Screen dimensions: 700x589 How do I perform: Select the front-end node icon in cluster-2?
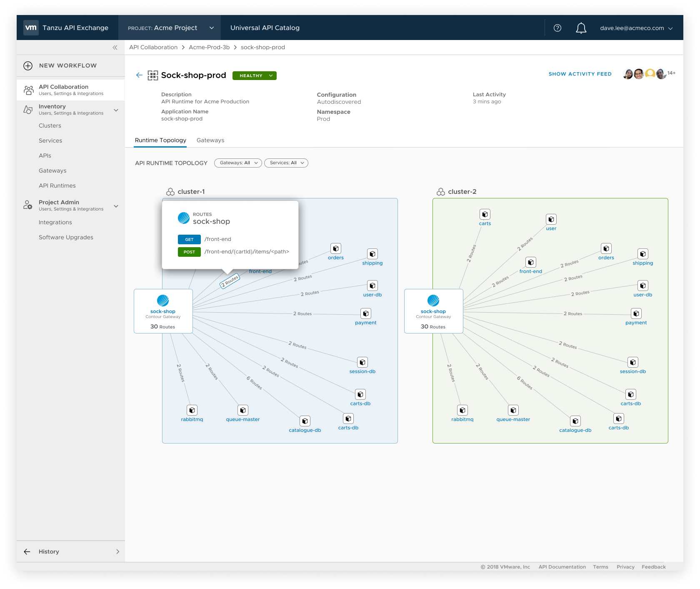pos(531,262)
